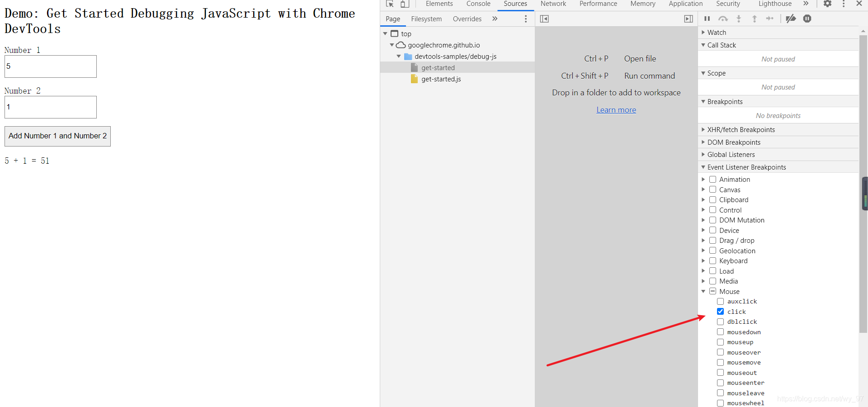Show more Sources navigator tabs chevron
This screenshot has width=868, height=407.
coord(495,19)
